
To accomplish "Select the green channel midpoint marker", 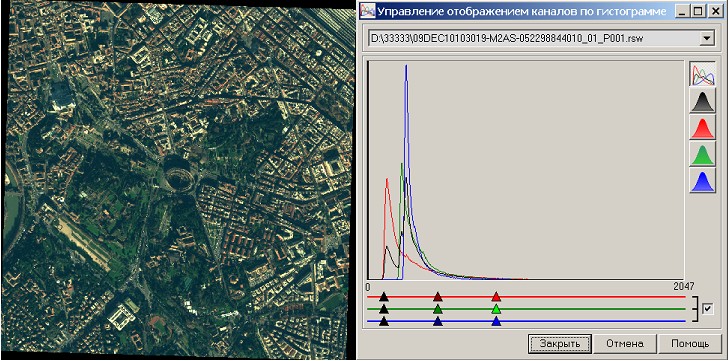I will click(437, 309).
